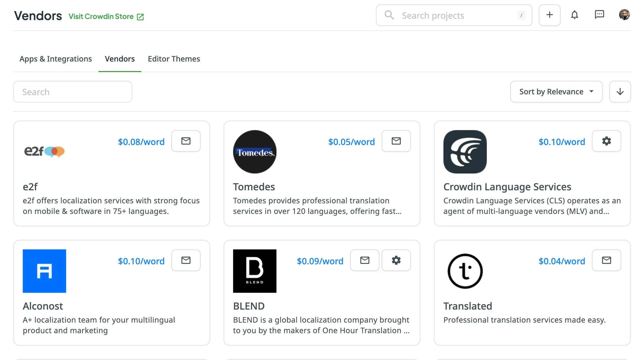
Task: Click the Tomedes logo thumbnail
Action: [x=255, y=152]
